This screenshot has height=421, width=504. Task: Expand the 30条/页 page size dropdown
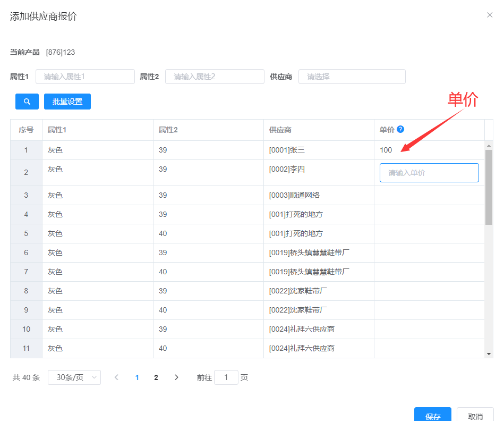(74, 377)
